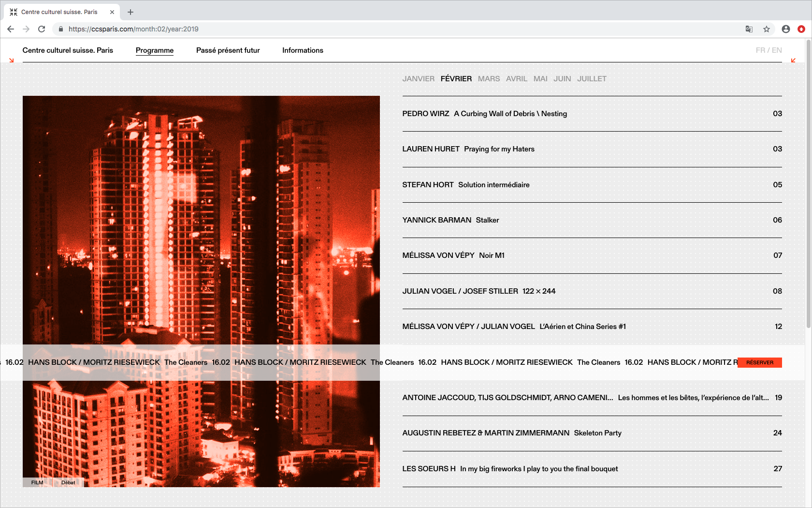This screenshot has width=812, height=508.
Task: Open a new browser tab
Action: point(130,12)
